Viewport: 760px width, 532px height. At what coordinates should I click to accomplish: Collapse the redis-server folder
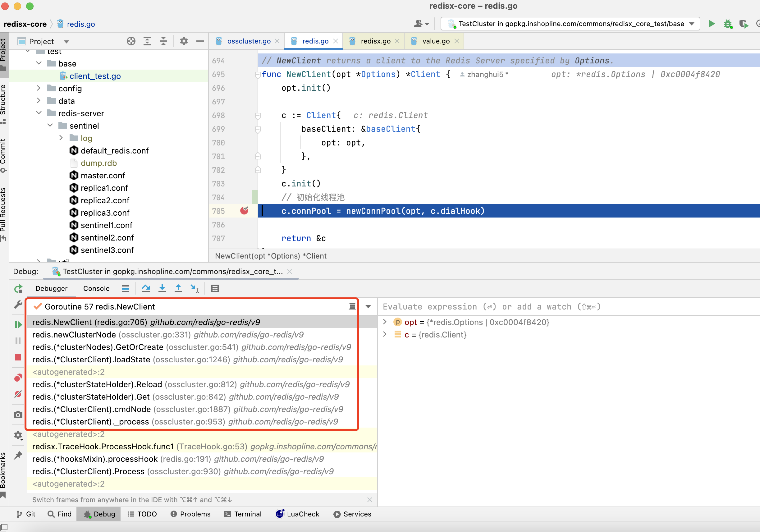pyautogui.click(x=39, y=113)
